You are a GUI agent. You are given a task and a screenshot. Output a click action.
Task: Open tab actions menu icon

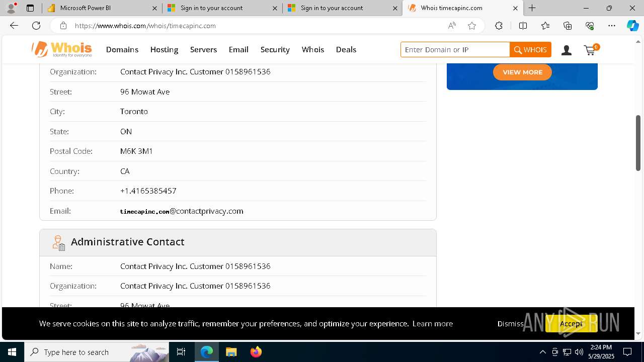pyautogui.click(x=30, y=8)
